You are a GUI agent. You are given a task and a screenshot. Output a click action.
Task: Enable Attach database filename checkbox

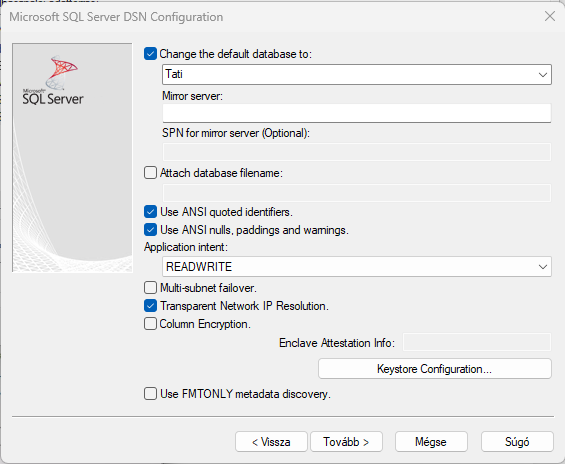(x=150, y=173)
